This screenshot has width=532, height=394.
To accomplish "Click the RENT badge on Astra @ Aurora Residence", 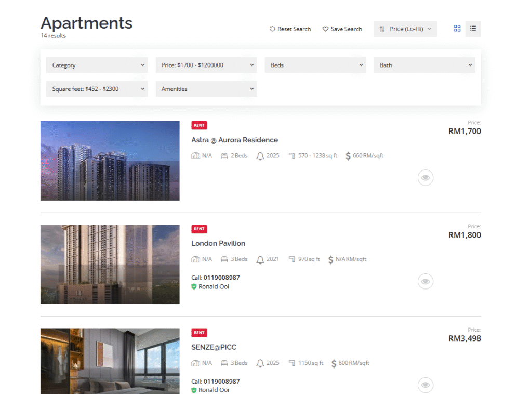I will point(199,125).
